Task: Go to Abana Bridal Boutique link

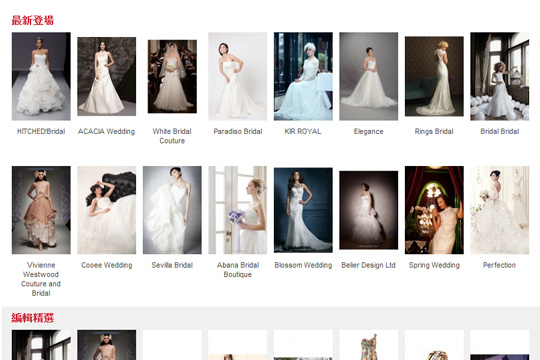Action: click(238, 270)
